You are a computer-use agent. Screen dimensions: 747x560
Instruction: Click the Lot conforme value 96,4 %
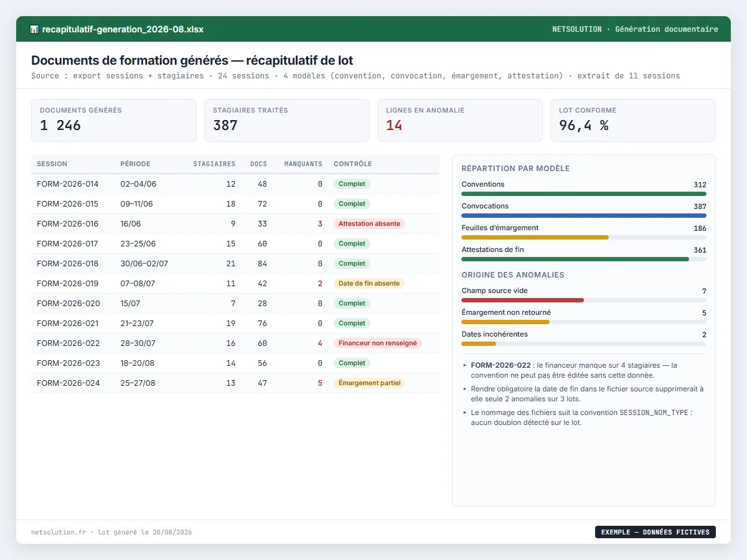584,126
